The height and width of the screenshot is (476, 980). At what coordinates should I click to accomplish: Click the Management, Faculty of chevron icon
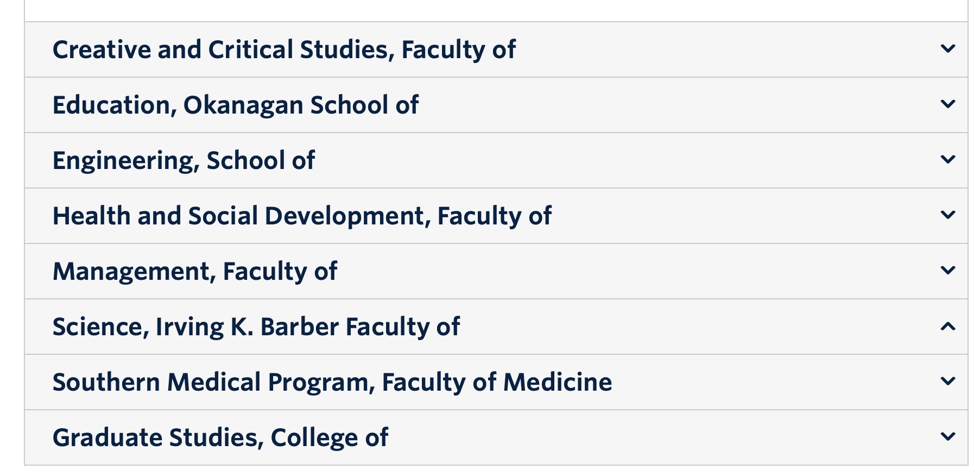pos(947,271)
